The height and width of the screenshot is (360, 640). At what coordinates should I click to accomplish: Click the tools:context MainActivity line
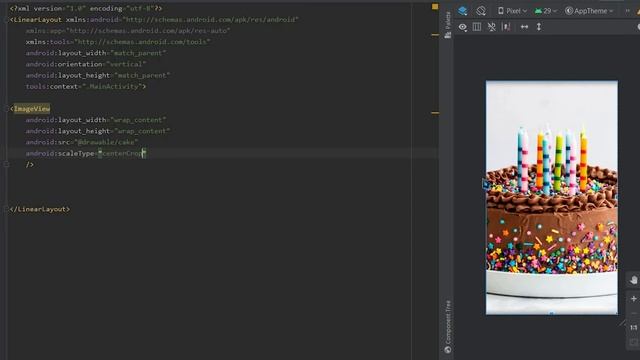pos(86,87)
